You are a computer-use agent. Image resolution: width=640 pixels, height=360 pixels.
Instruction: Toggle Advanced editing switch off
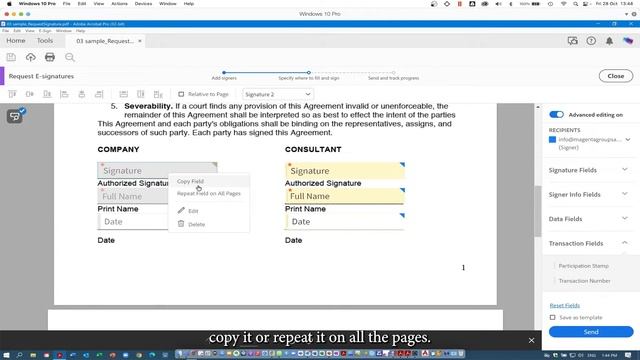556,115
